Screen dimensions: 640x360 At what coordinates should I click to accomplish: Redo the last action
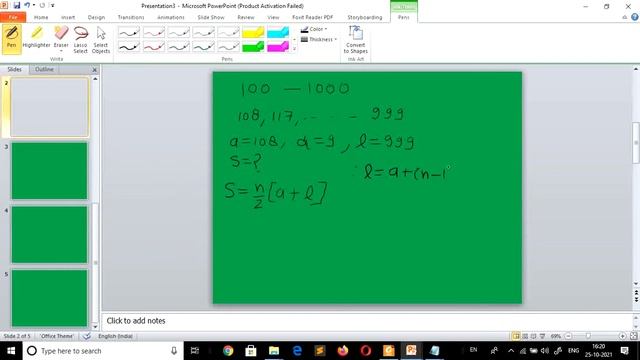pos(42,6)
